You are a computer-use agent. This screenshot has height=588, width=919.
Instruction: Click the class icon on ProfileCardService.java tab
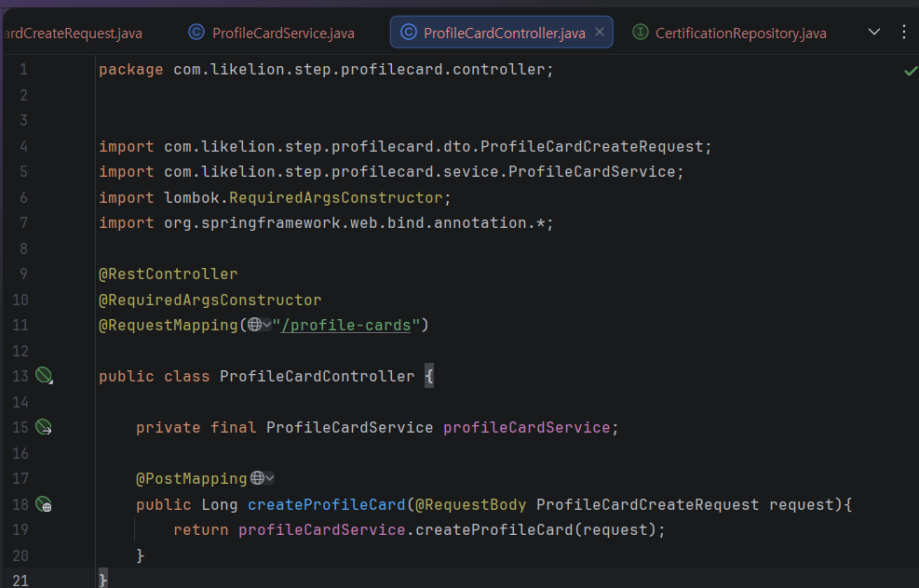(x=196, y=33)
